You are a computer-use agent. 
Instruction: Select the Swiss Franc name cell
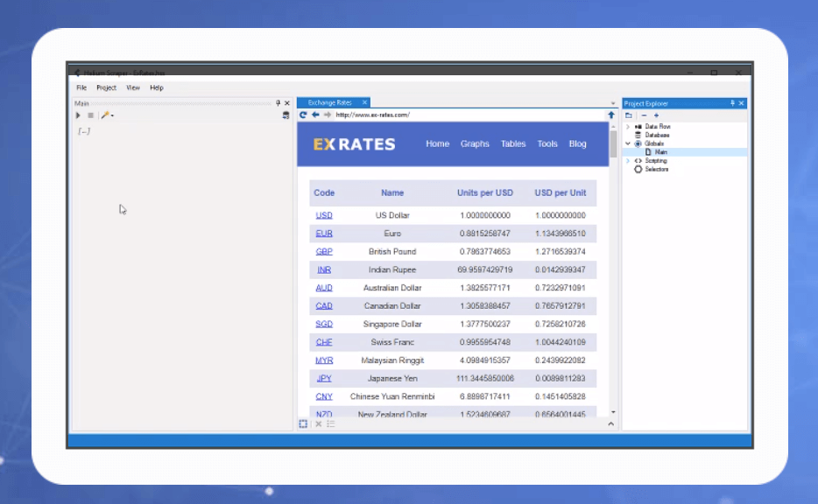(392, 342)
